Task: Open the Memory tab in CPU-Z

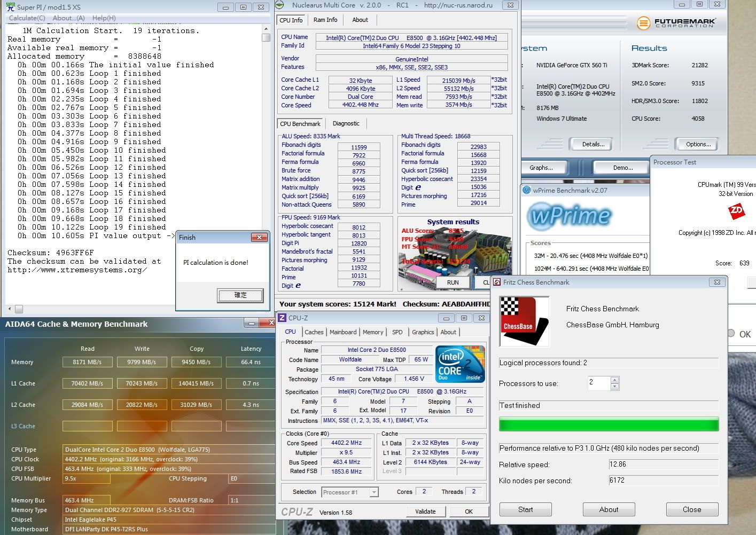Action: coord(373,332)
